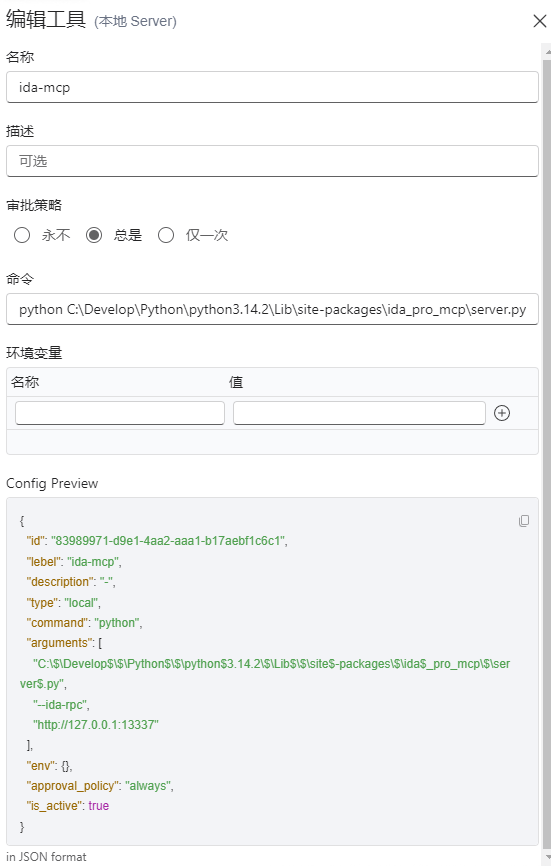Click the http://127.0.0.1:13337 argument text
Image resolution: width=551 pixels, height=866 pixels.
coord(96,725)
